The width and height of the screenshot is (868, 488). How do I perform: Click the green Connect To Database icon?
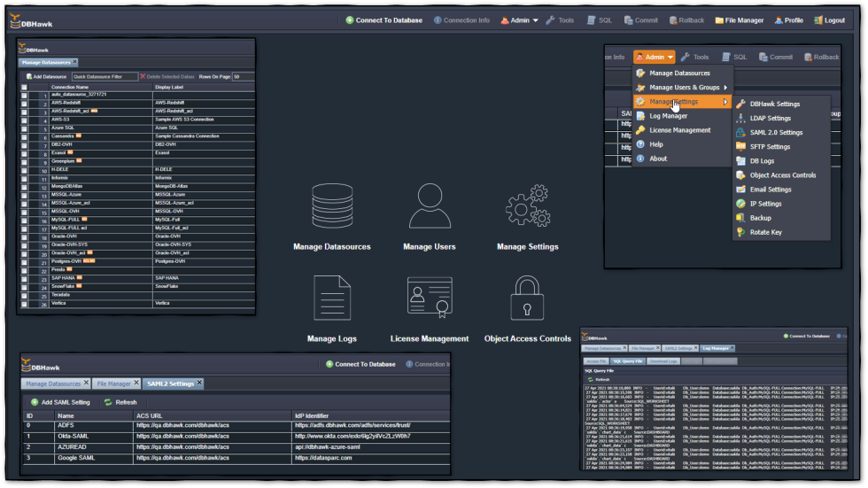point(350,20)
